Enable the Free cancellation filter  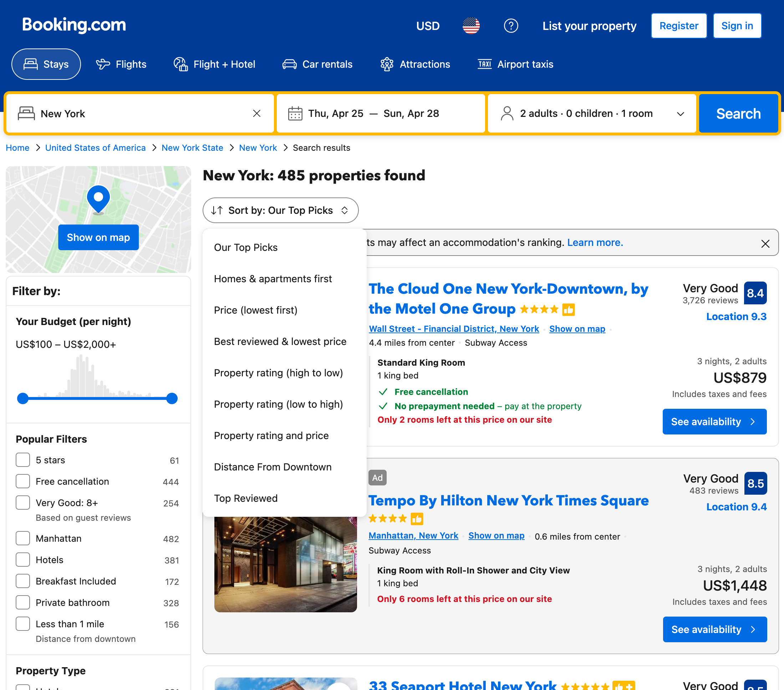[23, 482]
